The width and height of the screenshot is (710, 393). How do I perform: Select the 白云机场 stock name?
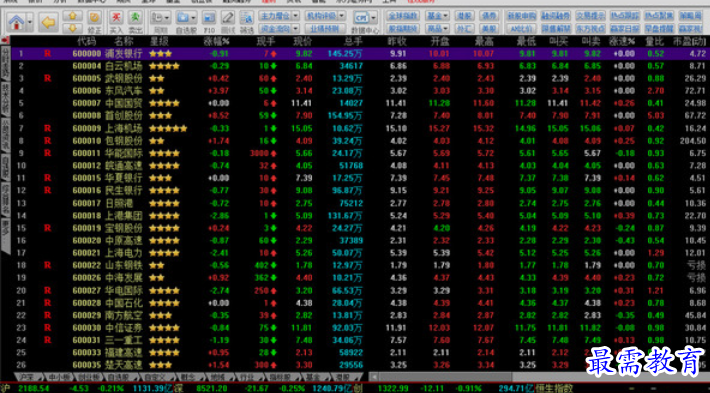pos(124,66)
